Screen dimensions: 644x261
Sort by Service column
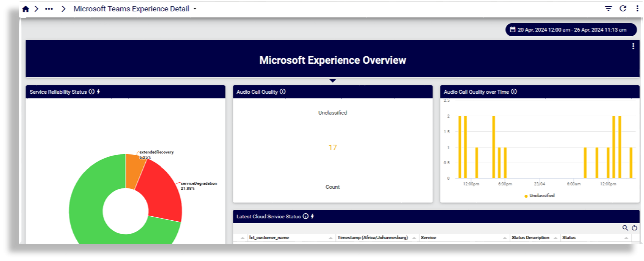428,238
